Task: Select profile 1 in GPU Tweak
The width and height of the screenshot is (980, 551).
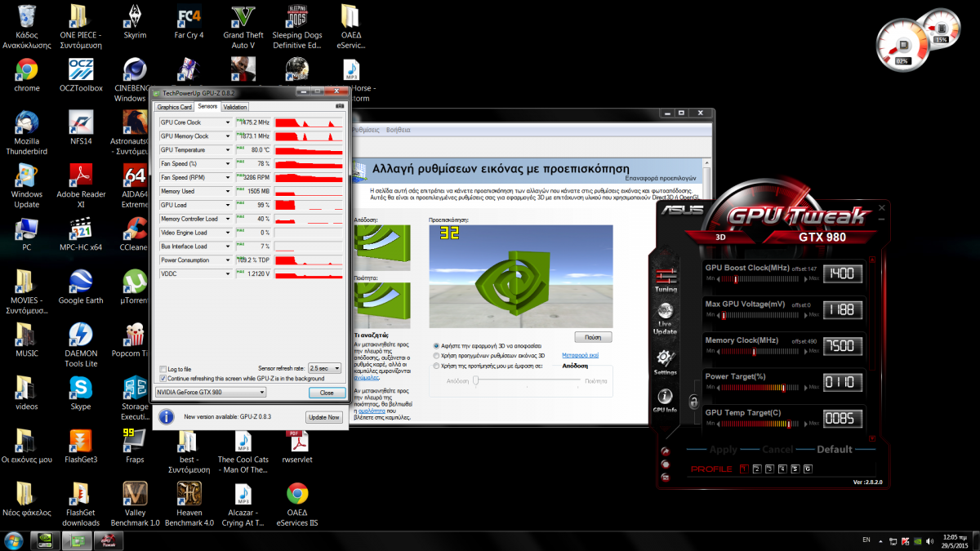Action: 743,469
